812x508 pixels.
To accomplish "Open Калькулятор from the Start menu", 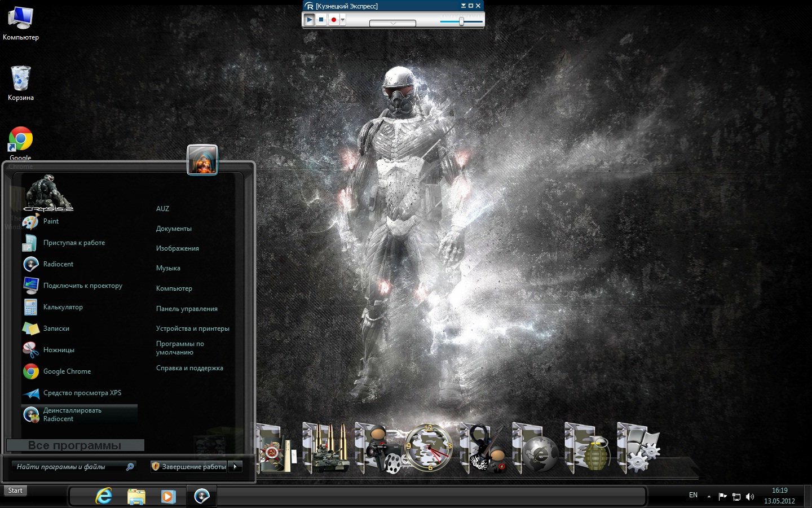I will [63, 307].
